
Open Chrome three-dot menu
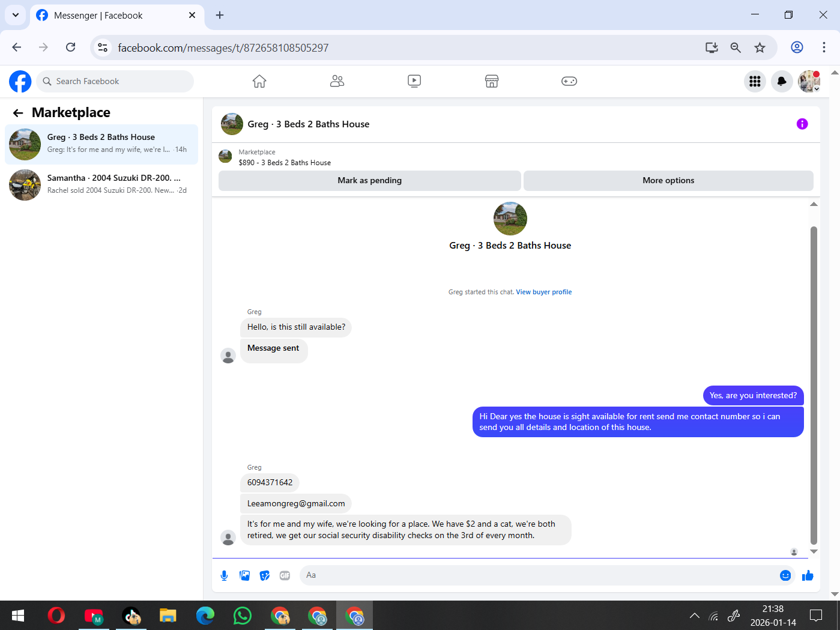[x=824, y=47]
